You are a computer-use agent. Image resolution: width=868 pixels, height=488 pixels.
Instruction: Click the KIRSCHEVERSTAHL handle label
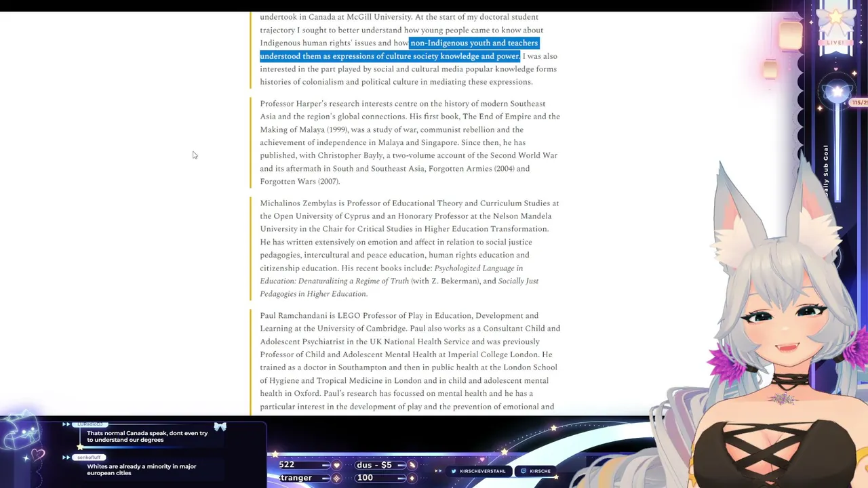click(x=483, y=471)
